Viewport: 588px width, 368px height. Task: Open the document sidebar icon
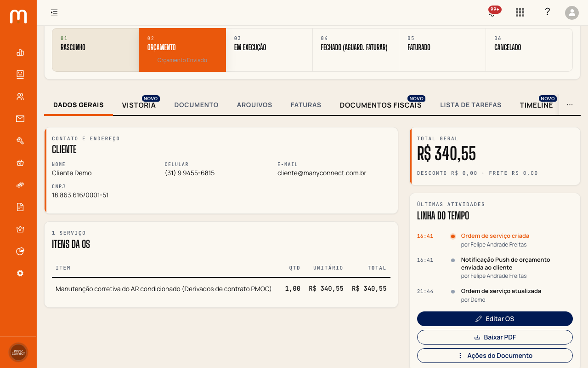20,207
